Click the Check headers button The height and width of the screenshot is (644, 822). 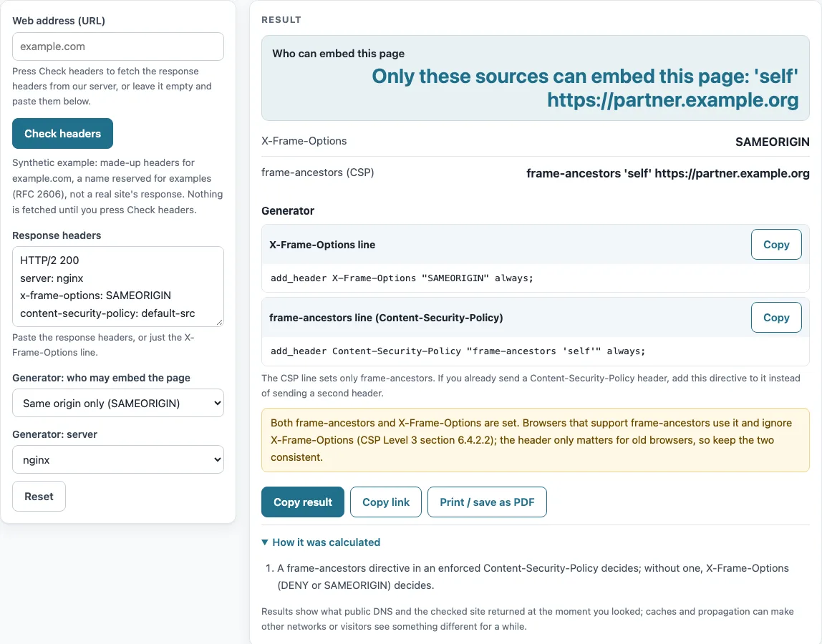pyautogui.click(x=62, y=134)
